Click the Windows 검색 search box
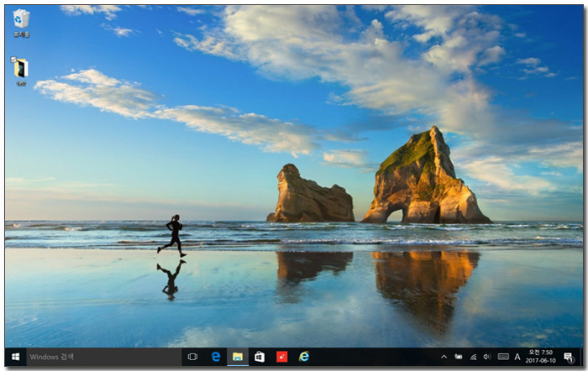This screenshot has width=588, height=371. tap(104, 357)
